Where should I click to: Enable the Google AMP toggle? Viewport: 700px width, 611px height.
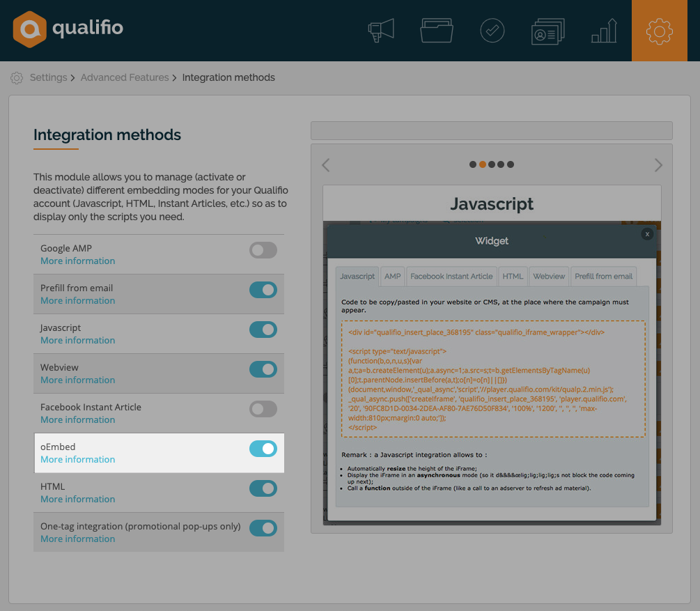tap(263, 250)
